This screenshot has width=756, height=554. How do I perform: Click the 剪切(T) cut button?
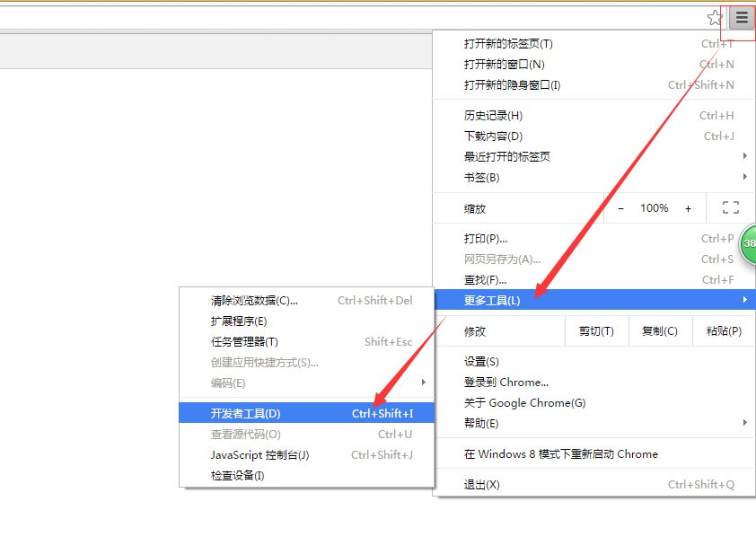pos(597,330)
